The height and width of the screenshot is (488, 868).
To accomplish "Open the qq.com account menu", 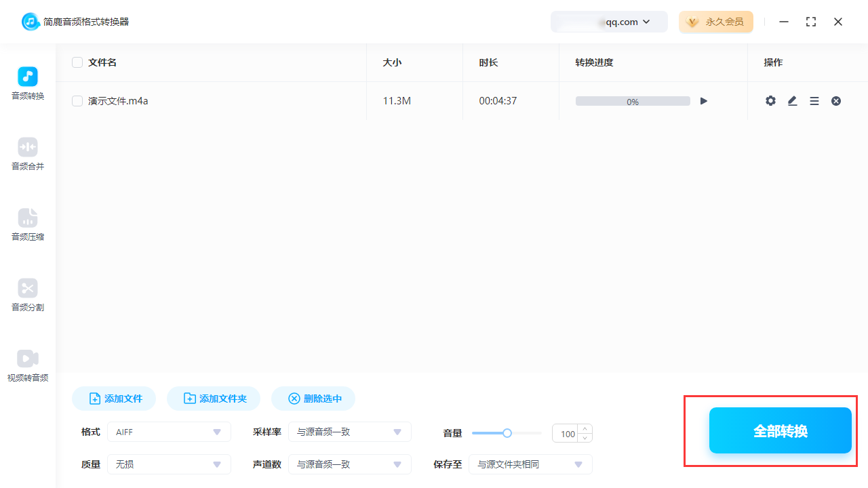I will 609,21.
